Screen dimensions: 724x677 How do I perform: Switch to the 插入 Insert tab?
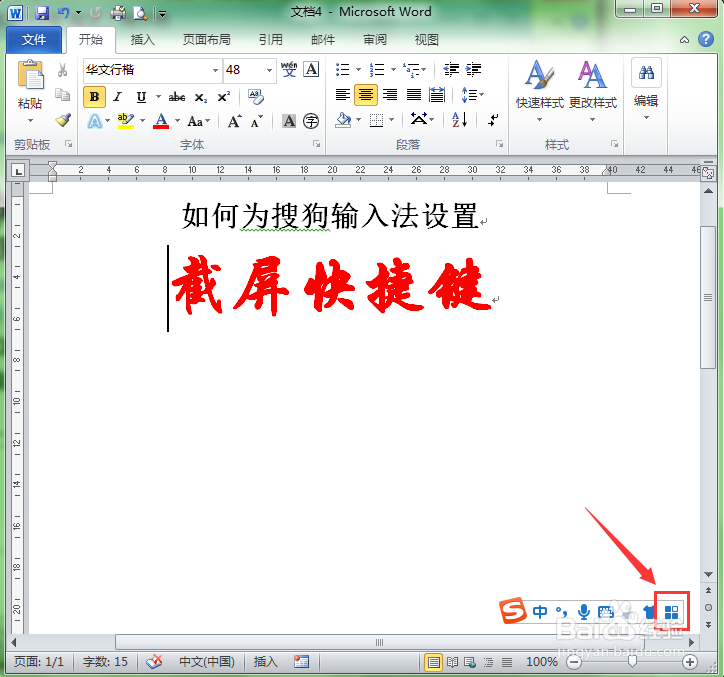[x=143, y=40]
